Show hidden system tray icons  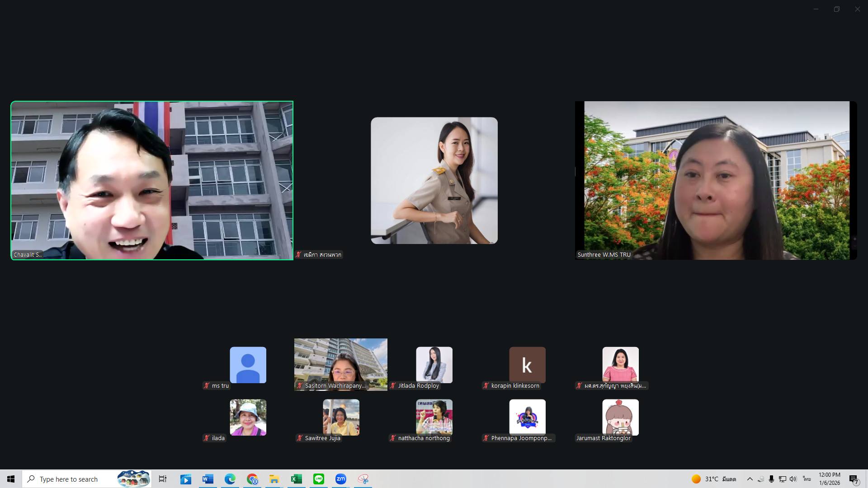coord(750,479)
